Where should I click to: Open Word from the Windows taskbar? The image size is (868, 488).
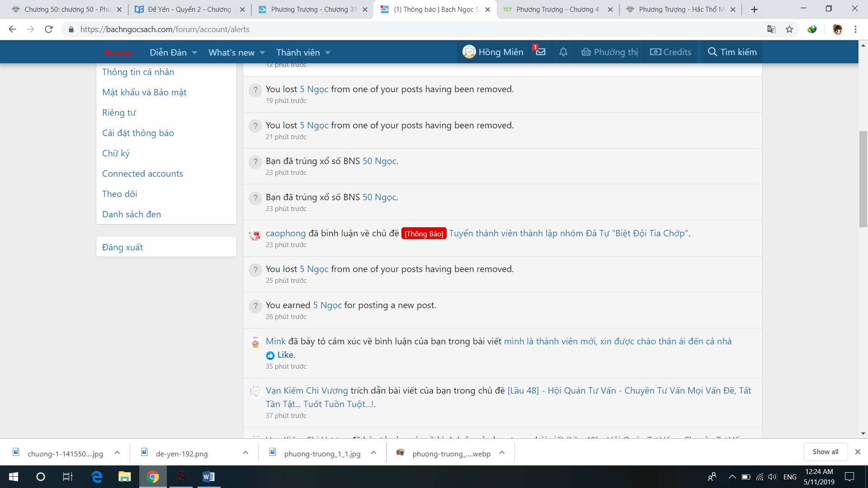pos(208,477)
